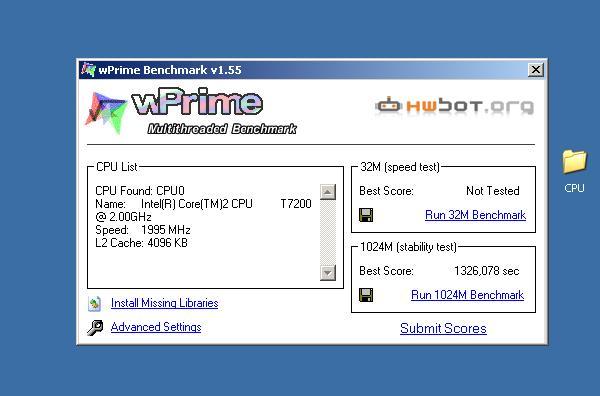Open Submit Scores link

coord(443,328)
